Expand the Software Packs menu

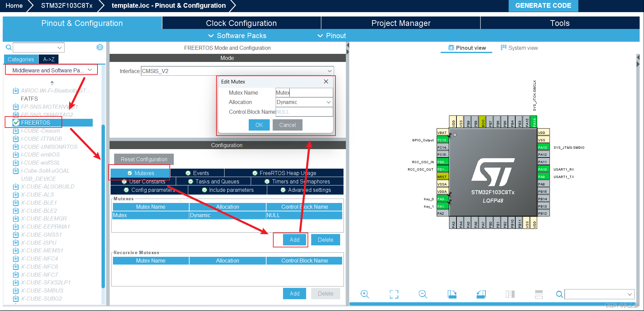coord(237,36)
